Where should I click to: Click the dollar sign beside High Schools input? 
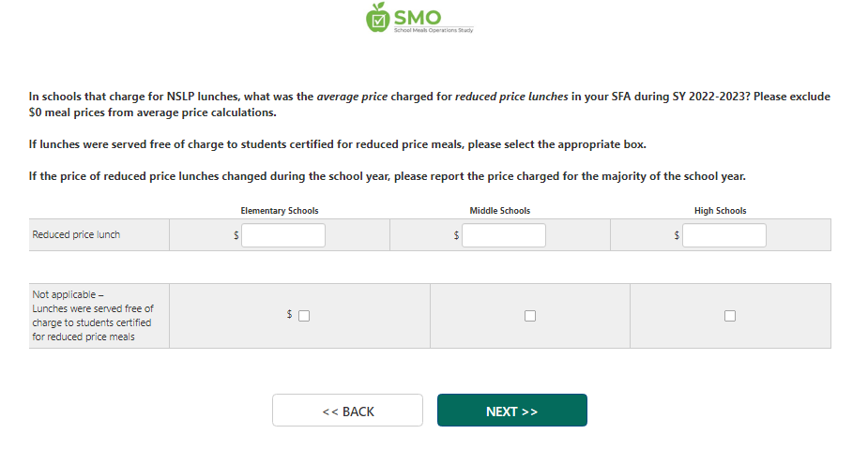(x=677, y=236)
